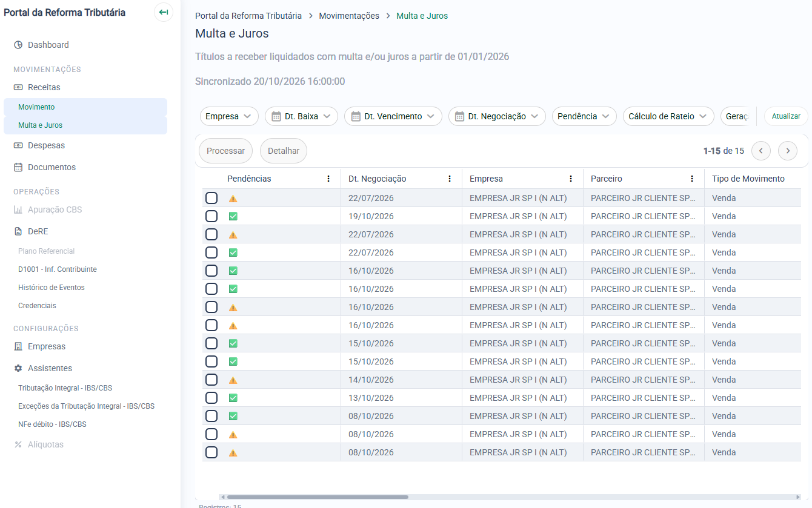Open Tributação Integral - IBS/CBS
The image size is (812, 508).
tap(65, 388)
